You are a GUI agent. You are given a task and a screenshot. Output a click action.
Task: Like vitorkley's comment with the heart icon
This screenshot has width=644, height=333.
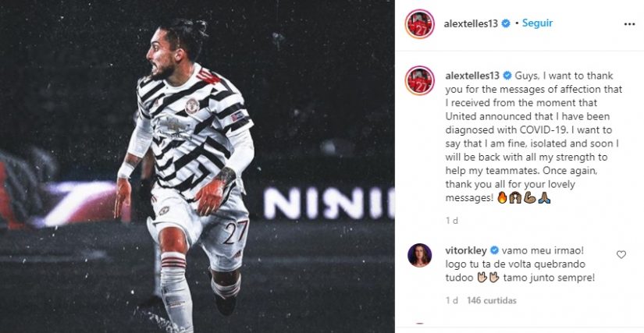[x=621, y=255]
